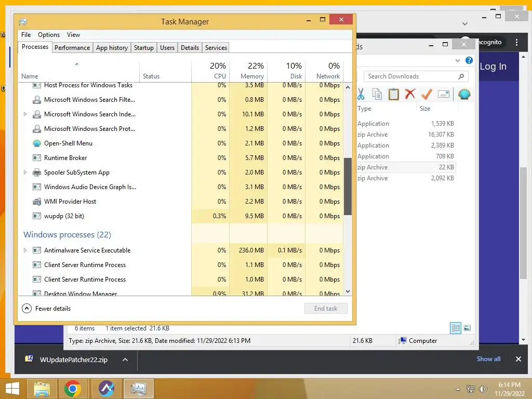The width and height of the screenshot is (532, 399).
Task: Click the Type column header in Downloads
Action: point(386,109)
